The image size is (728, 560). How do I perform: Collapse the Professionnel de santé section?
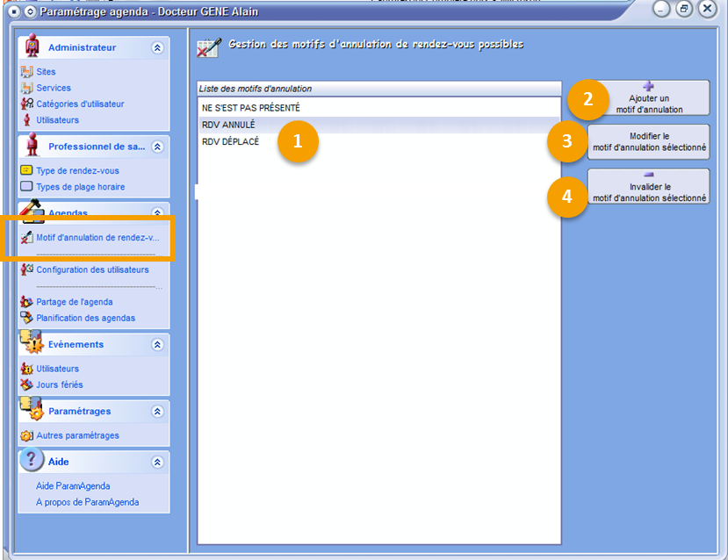157,147
